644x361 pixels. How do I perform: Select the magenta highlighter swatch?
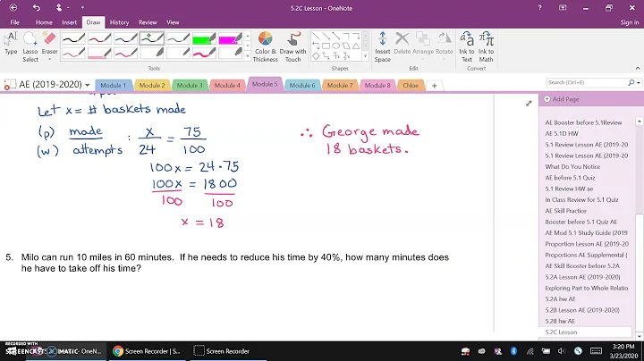coord(231,38)
